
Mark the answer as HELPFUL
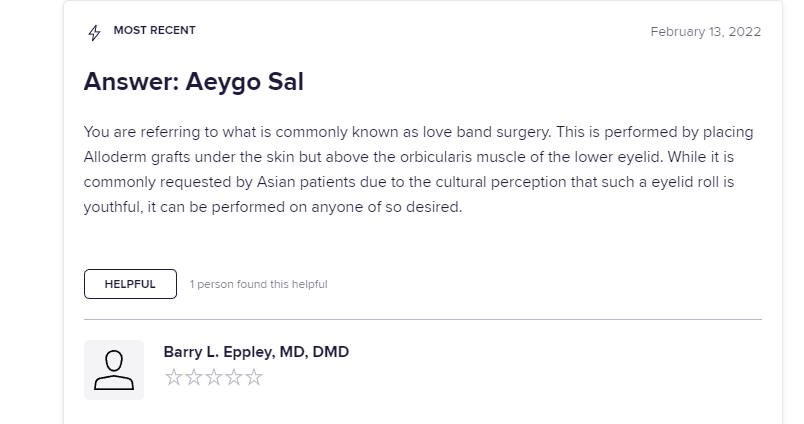130,284
